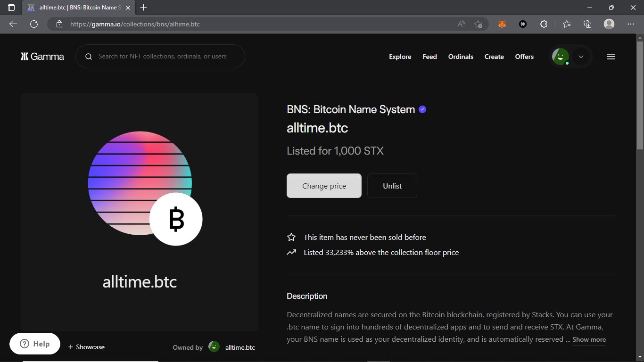Click the star icon beside 'never been sold'

coord(291,237)
